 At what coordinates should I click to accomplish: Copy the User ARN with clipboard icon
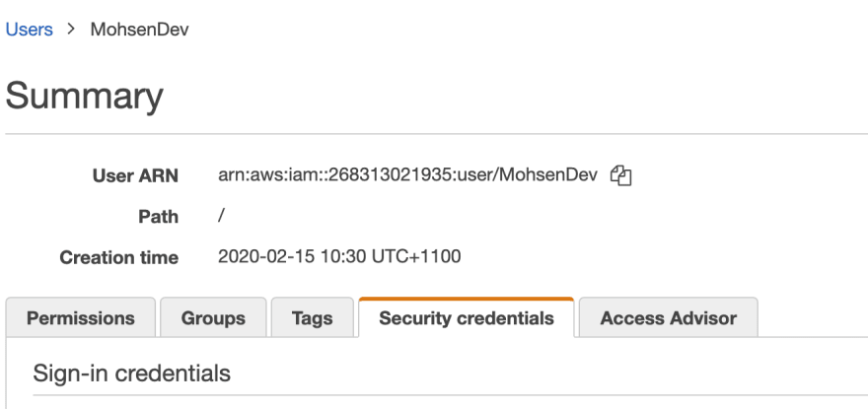coord(620,175)
